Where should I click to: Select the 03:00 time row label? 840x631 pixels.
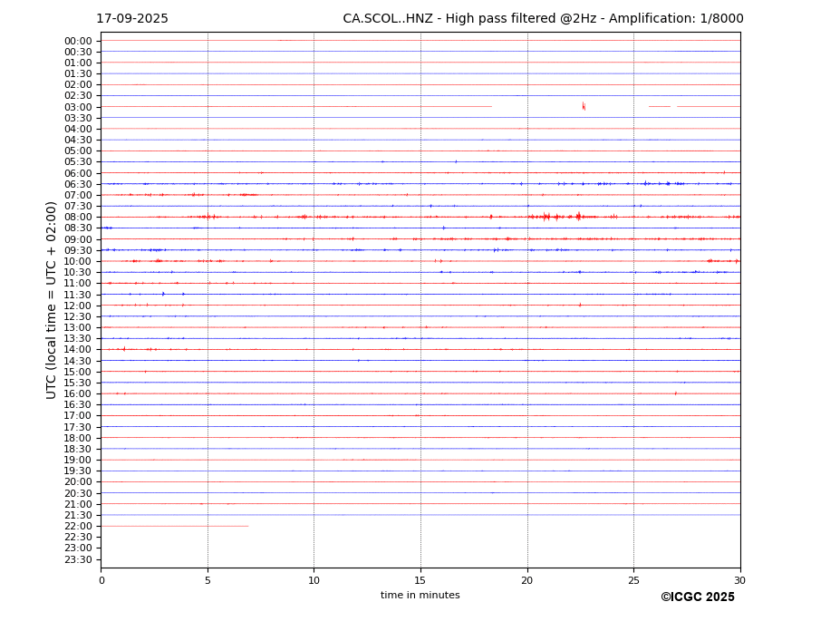click(78, 107)
